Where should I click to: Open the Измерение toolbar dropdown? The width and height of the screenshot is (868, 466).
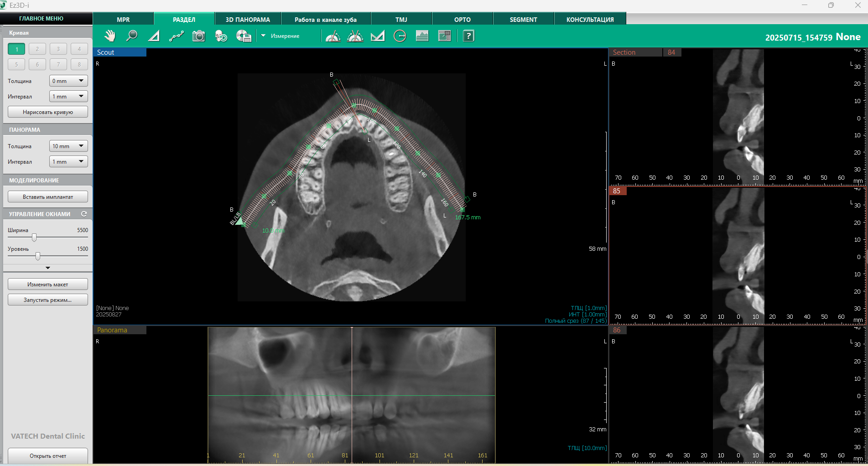pyautogui.click(x=263, y=36)
